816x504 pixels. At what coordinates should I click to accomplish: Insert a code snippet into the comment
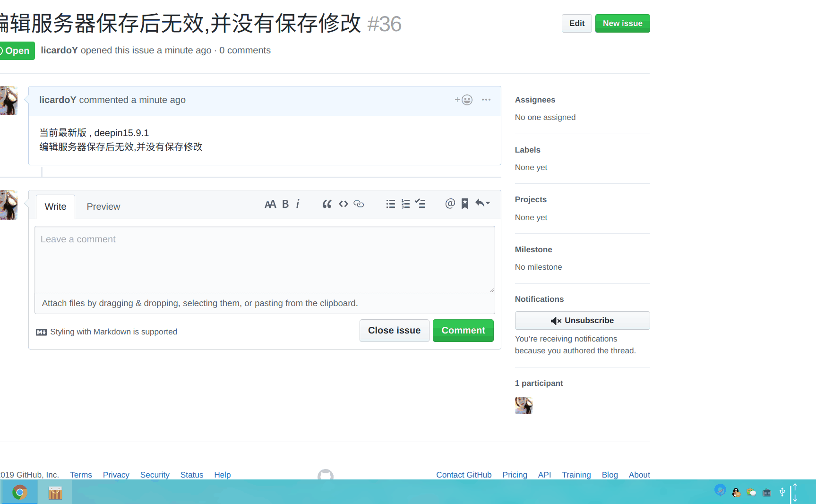pyautogui.click(x=343, y=204)
